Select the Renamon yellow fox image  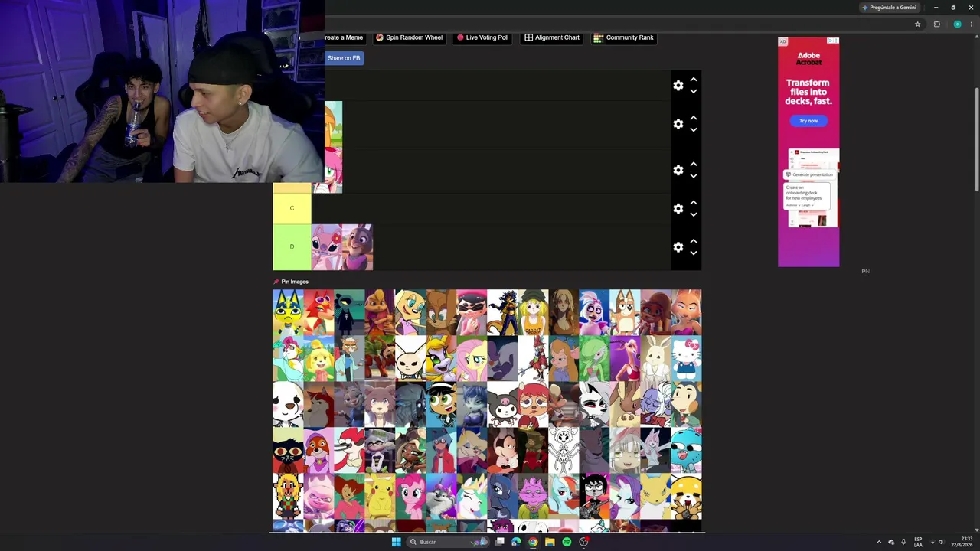[655, 496]
